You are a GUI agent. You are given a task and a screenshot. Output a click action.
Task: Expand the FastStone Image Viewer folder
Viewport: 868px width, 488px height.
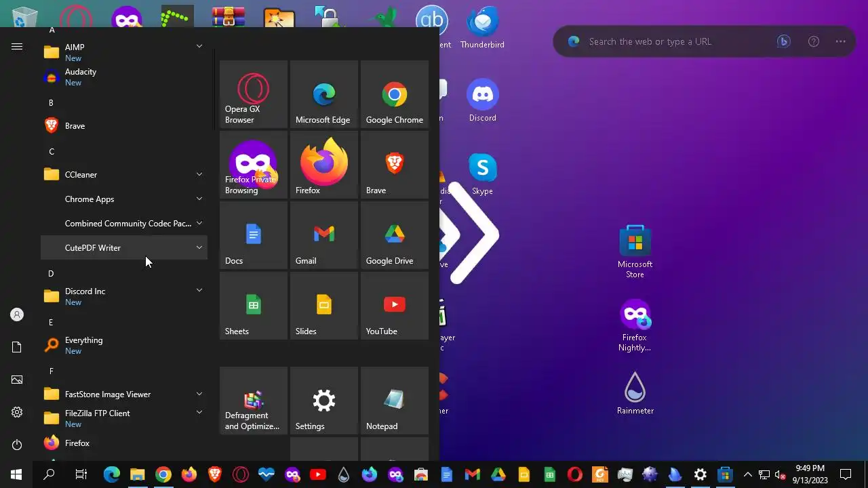point(124,394)
